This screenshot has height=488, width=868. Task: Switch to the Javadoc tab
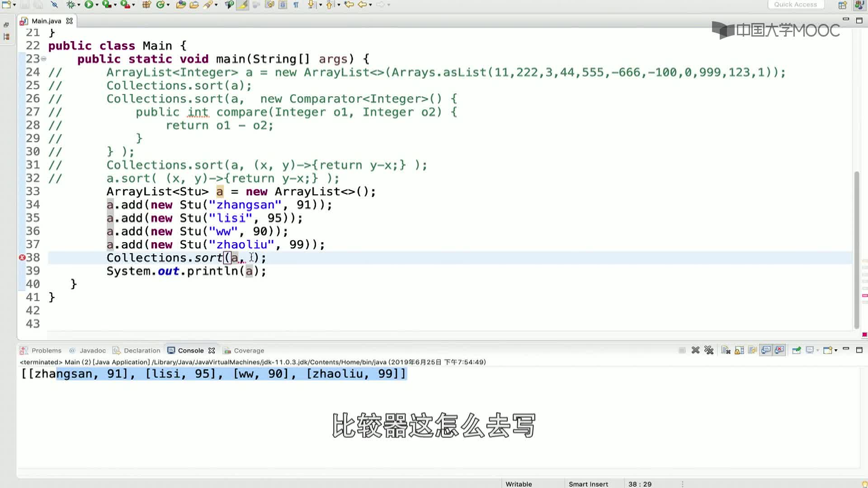(88, 350)
